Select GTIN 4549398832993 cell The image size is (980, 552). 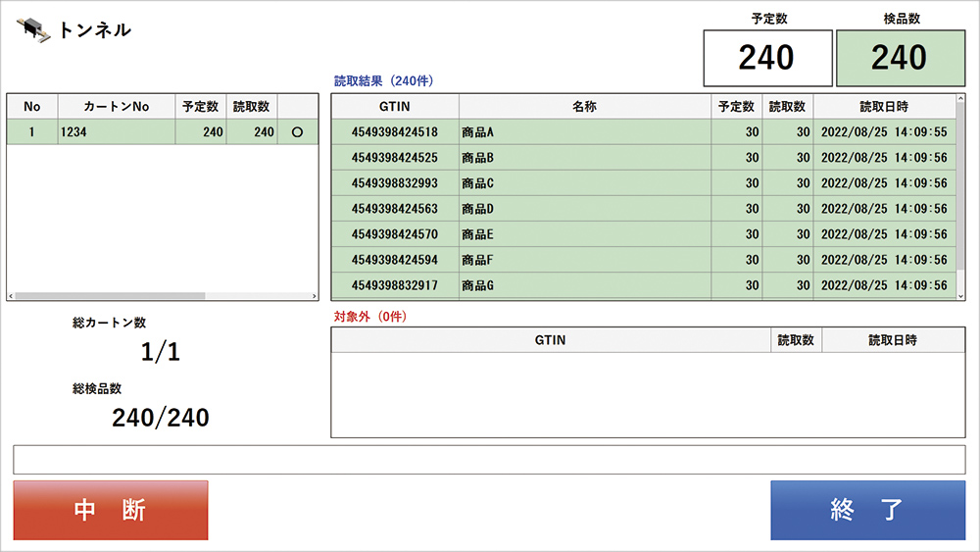pyautogui.click(x=395, y=183)
